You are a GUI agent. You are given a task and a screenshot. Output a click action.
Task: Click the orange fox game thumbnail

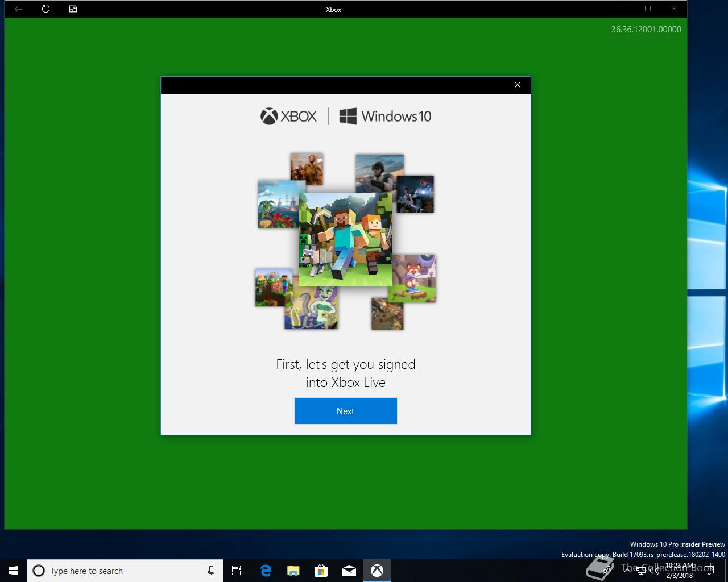click(414, 278)
